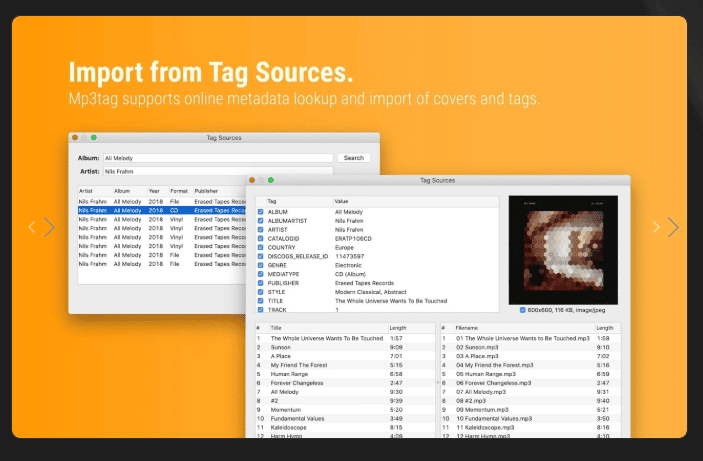Click the blue previous-slide chevron on the left
This screenshot has height=461, width=703.
coord(49,227)
